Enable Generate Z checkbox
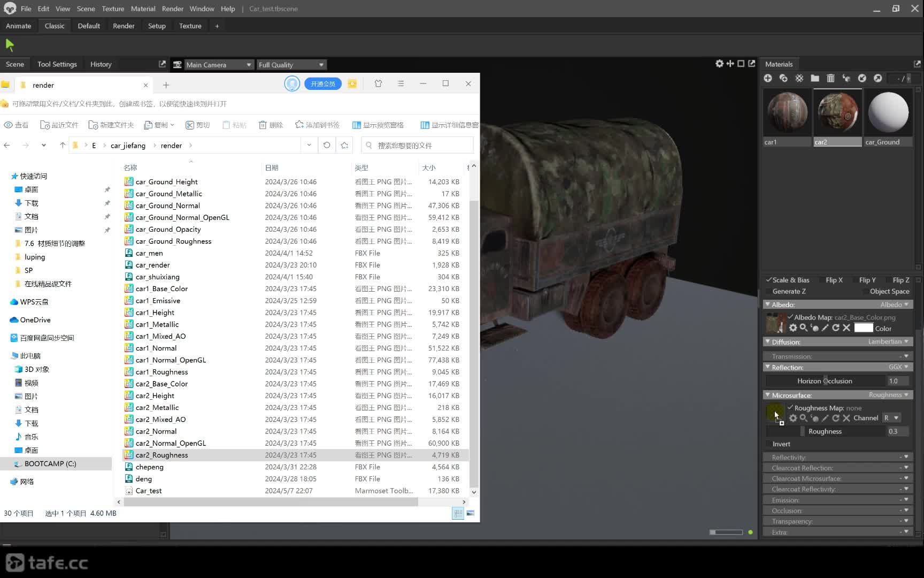924x578 pixels. click(769, 291)
